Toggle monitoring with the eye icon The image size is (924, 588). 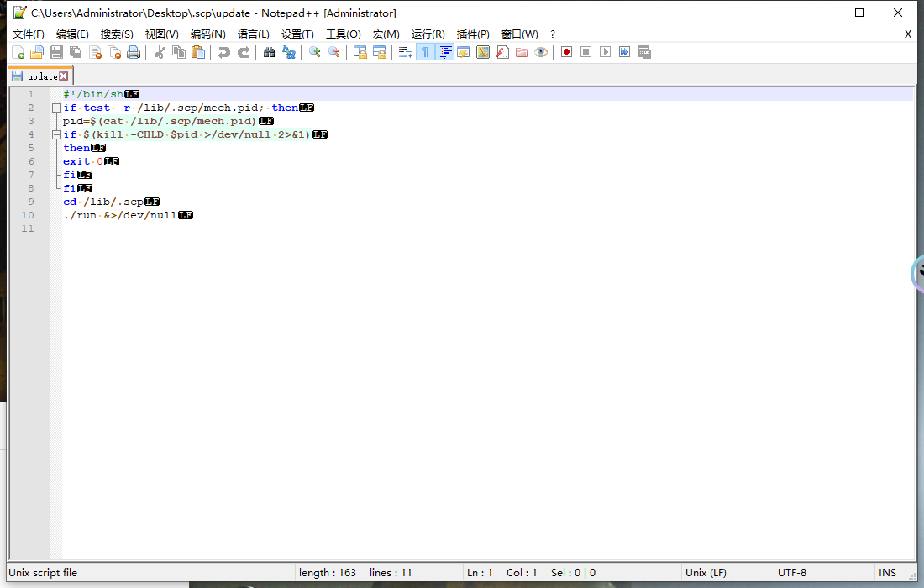click(x=541, y=52)
